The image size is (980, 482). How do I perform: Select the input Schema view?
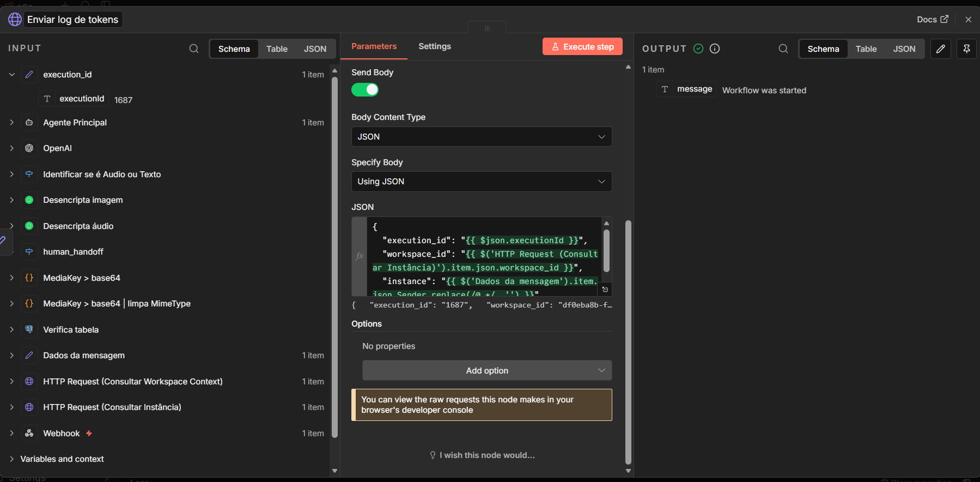coord(234,49)
